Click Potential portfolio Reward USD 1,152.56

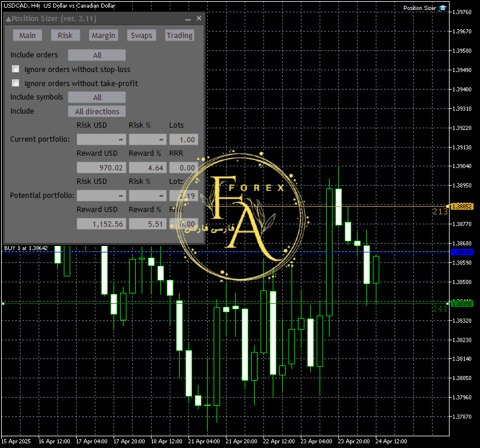pos(101,224)
